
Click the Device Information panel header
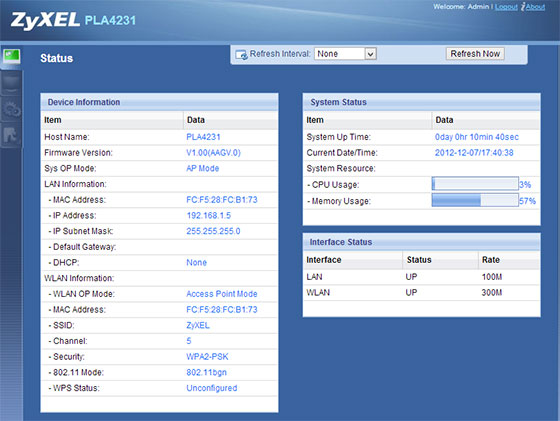click(159, 102)
